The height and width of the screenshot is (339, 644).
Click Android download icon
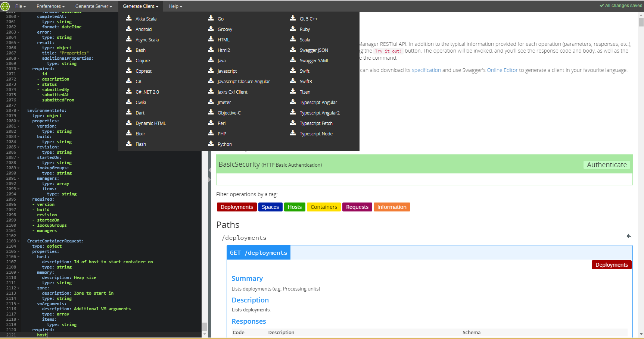coord(129,29)
